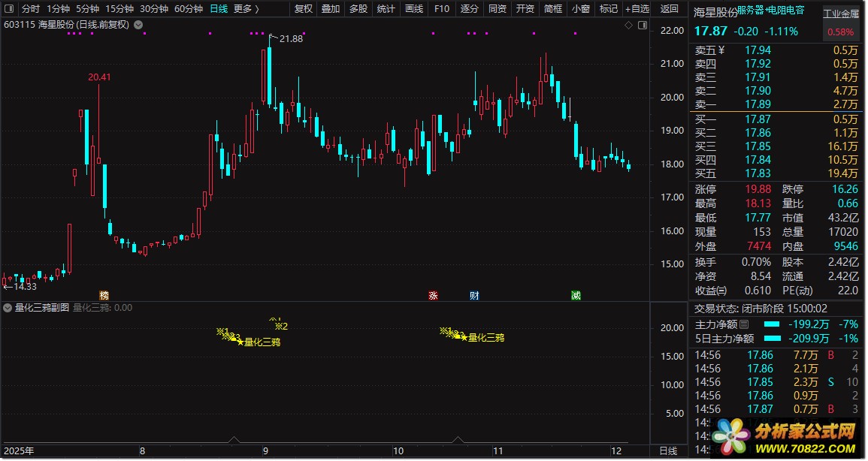Click the 涨 marker on the chart
868x461 pixels.
point(433,296)
